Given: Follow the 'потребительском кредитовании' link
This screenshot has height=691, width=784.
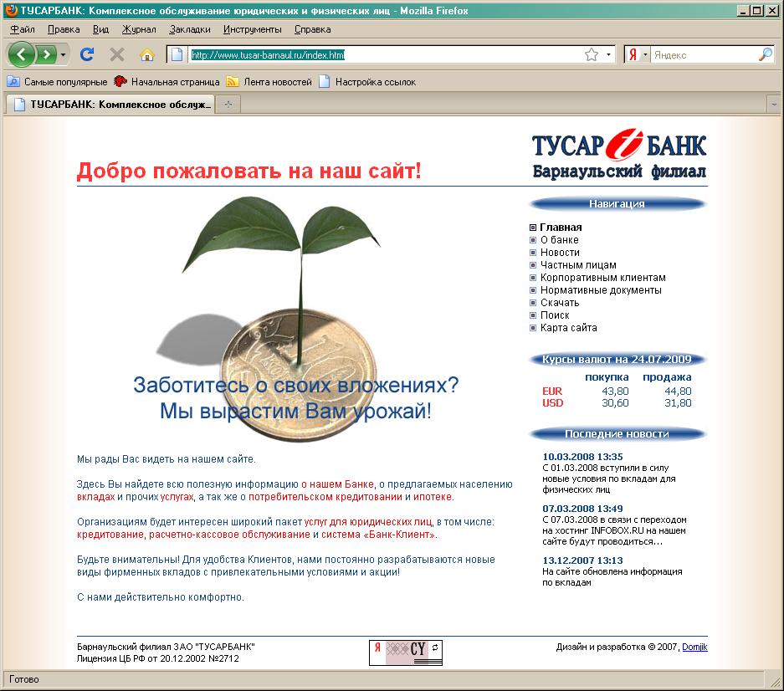Looking at the screenshot, I should 325,497.
